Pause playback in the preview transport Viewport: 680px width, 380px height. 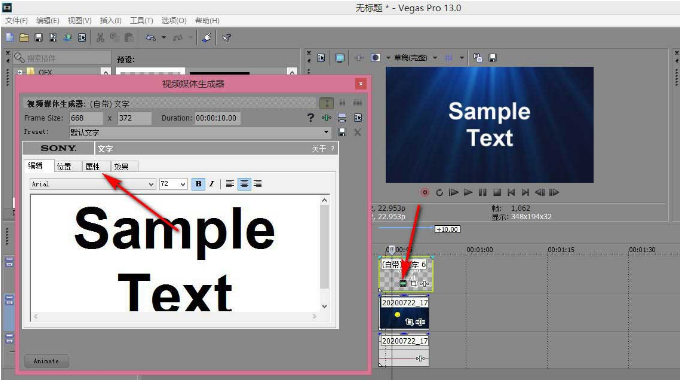click(x=482, y=192)
